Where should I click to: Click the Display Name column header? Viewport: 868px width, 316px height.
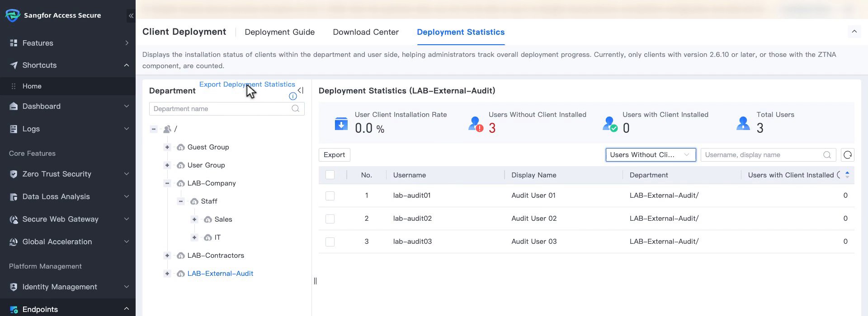click(x=534, y=175)
